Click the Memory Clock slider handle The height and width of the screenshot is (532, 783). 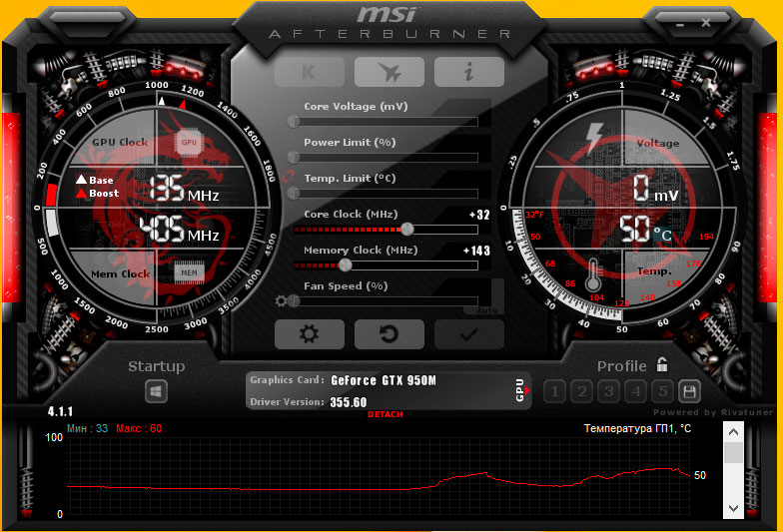[x=346, y=266]
